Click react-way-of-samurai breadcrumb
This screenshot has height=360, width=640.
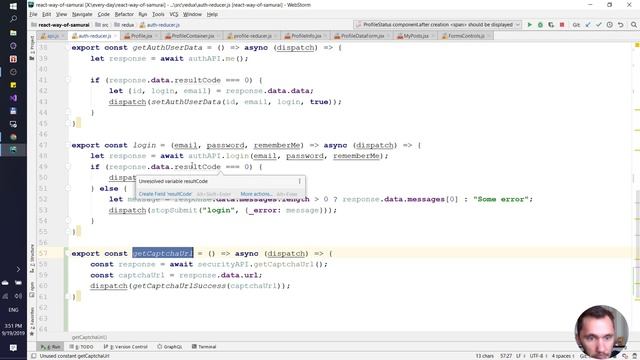60,25
